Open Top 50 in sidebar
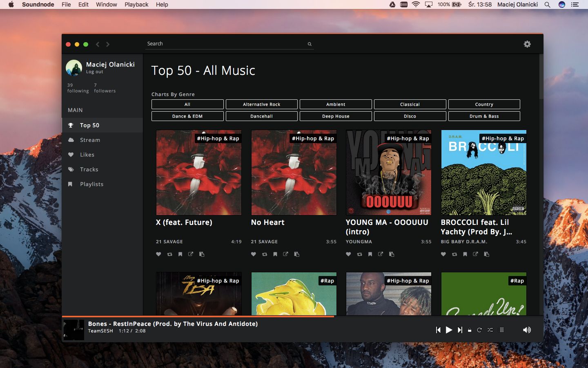This screenshot has width=588, height=368. (x=102, y=125)
